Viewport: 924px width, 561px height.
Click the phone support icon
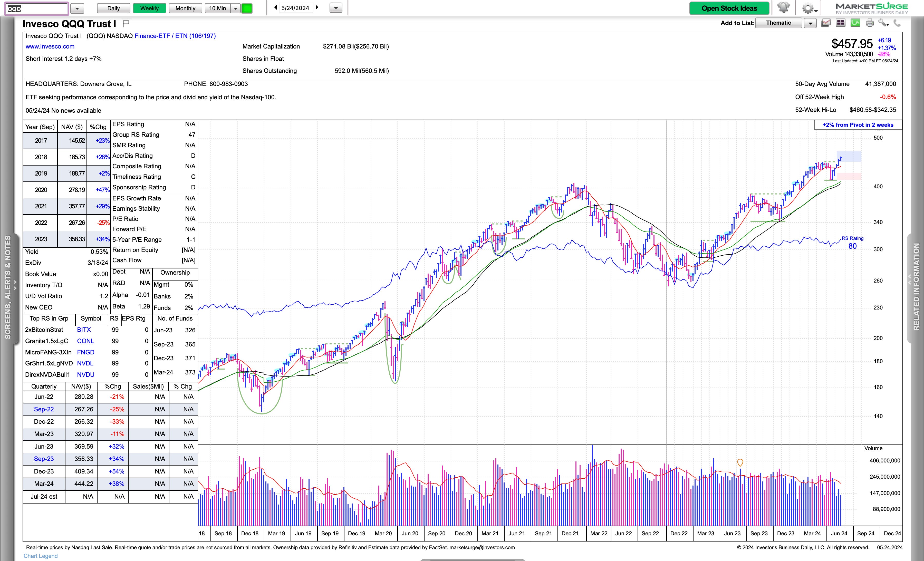click(897, 23)
